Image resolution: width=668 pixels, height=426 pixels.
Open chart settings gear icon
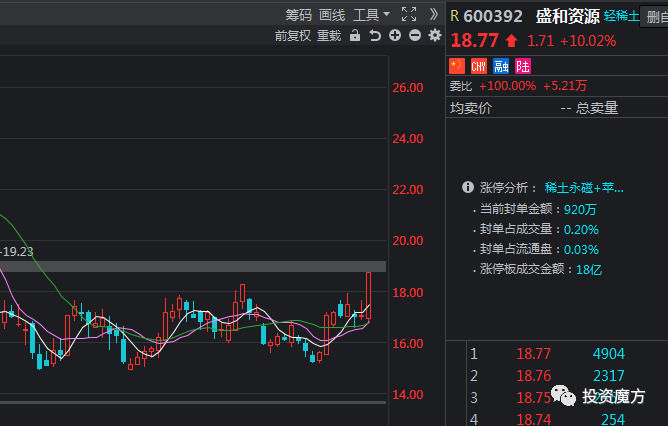point(435,35)
